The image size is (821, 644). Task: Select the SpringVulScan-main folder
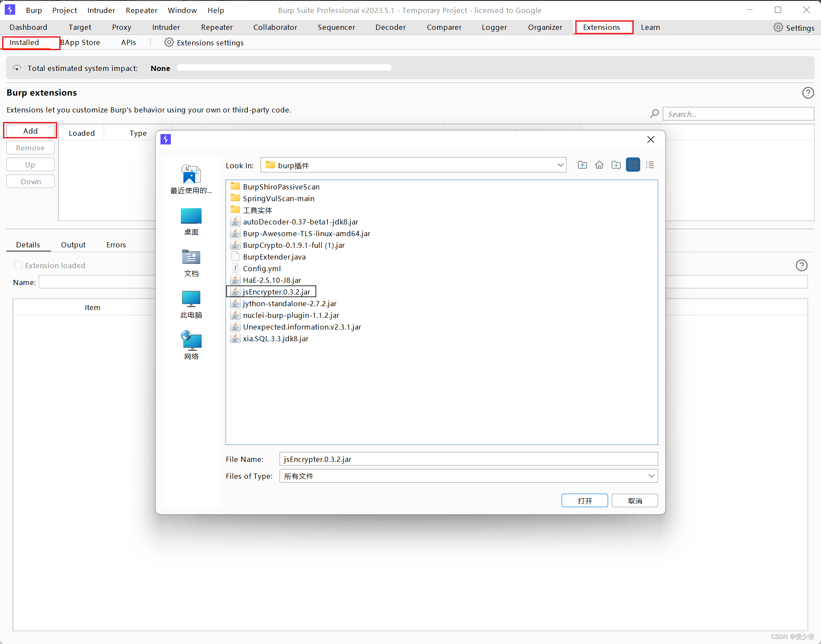(273, 198)
